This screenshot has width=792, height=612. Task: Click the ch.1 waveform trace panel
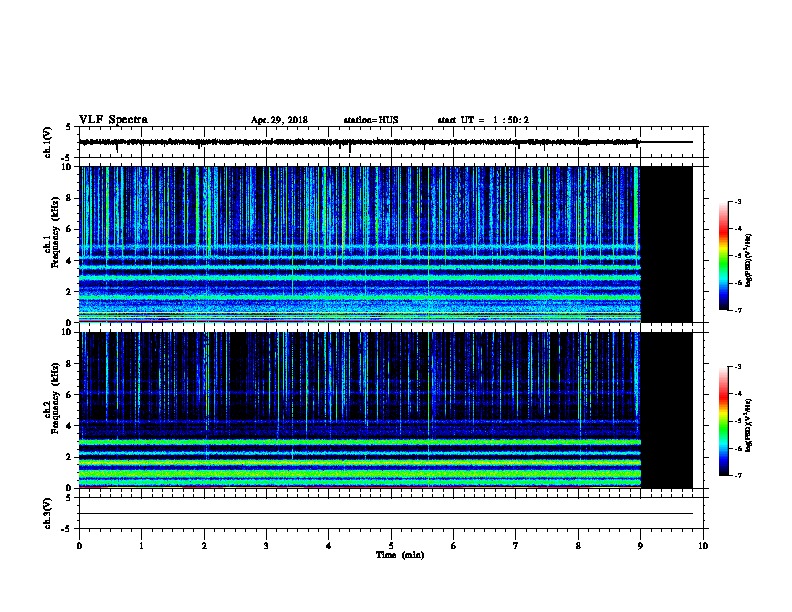pyautogui.click(x=391, y=142)
